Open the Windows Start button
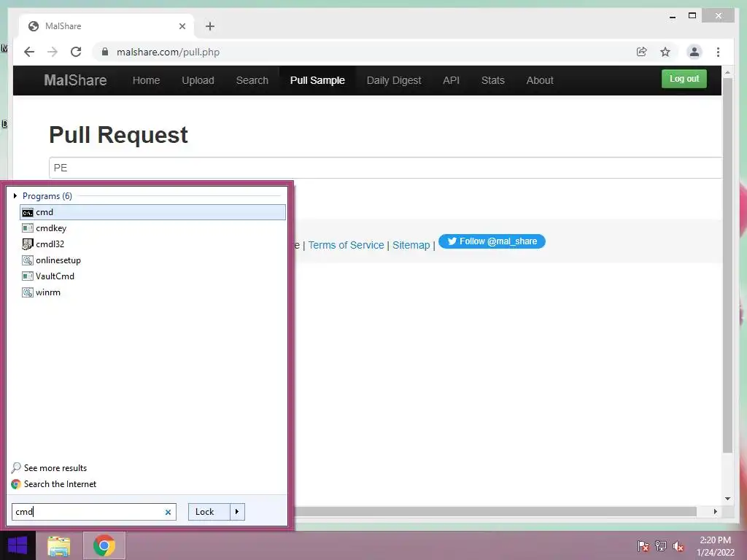Viewport: 747px width, 560px height. point(18,545)
